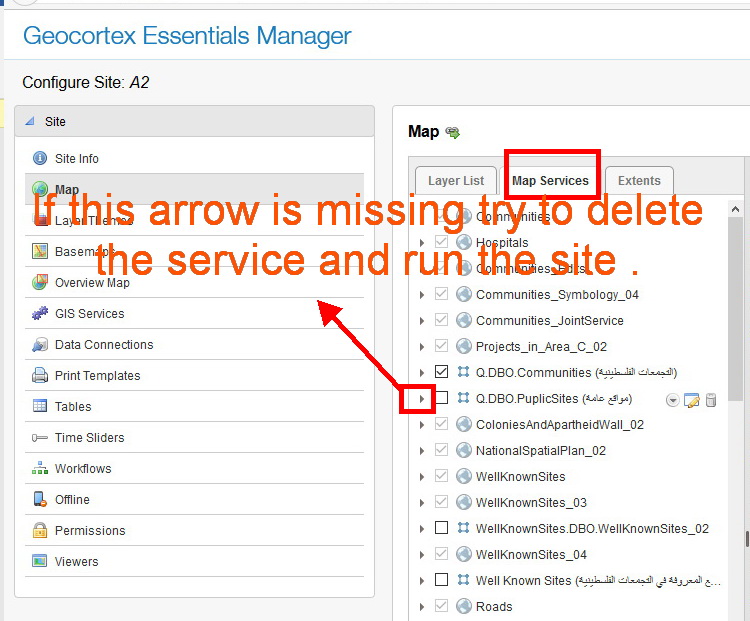Switch to the Layer List tab
The image size is (750, 621).
(x=456, y=180)
